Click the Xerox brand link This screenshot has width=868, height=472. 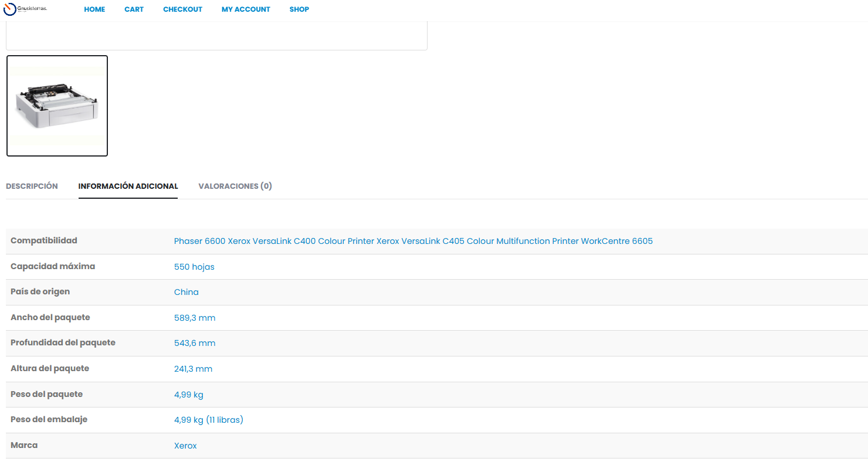pyautogui.click(x=185, y=446)
